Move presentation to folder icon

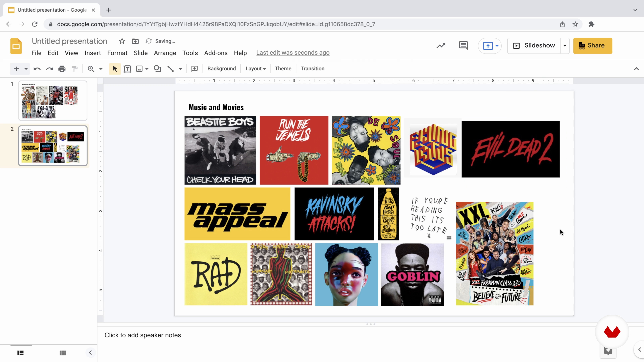pos(135,41)
